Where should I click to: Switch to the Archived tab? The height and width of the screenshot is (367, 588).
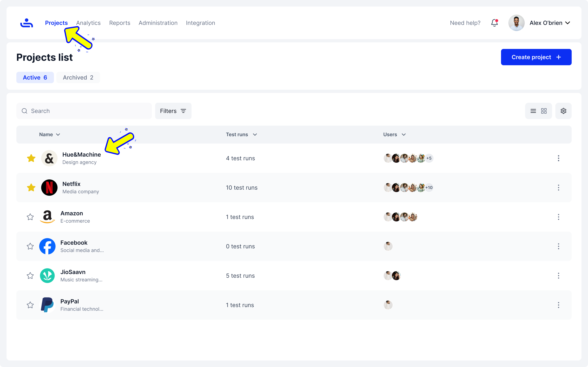(78, 77)
